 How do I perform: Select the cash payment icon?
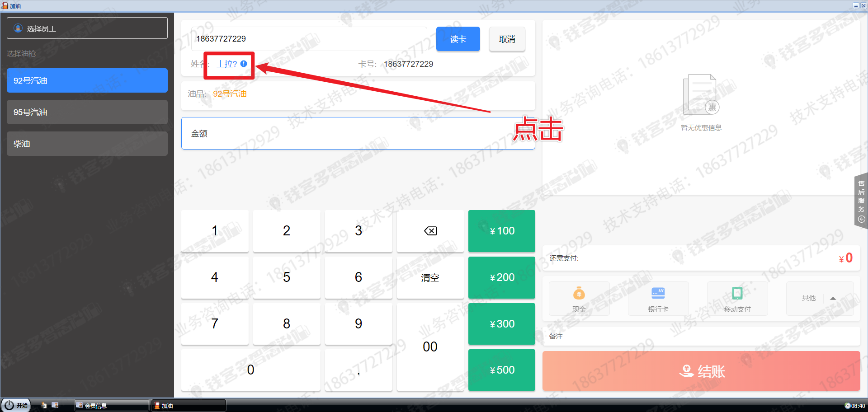pos(579,294)
